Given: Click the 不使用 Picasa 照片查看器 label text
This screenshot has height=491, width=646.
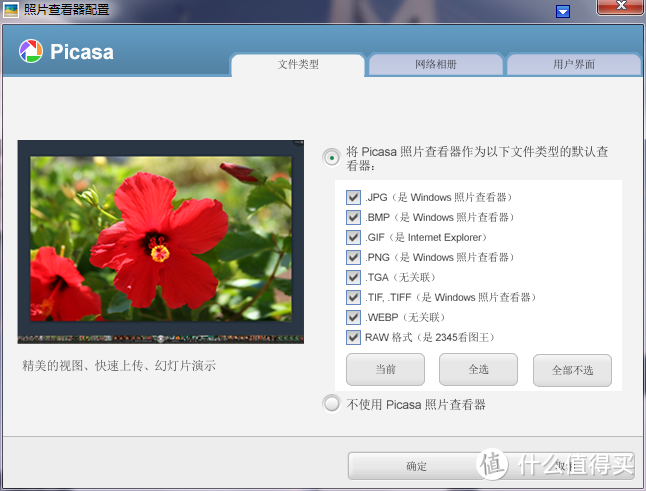Looking at the screenshot, I should click(416, 404).
